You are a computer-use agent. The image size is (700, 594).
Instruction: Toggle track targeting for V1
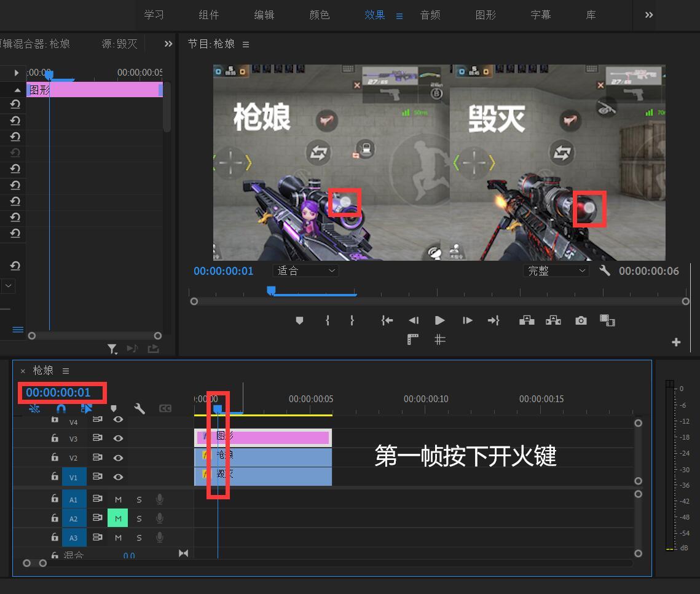pyautogui.click(x=74, y=477)
